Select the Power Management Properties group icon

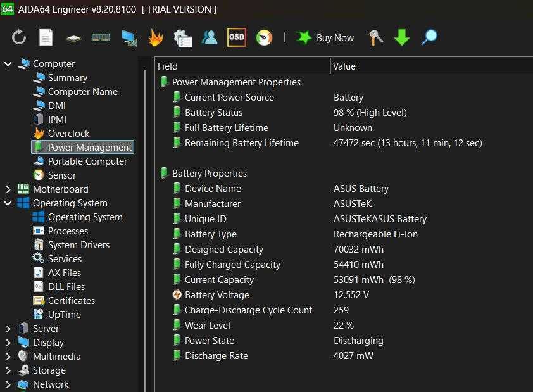point(164,82)
